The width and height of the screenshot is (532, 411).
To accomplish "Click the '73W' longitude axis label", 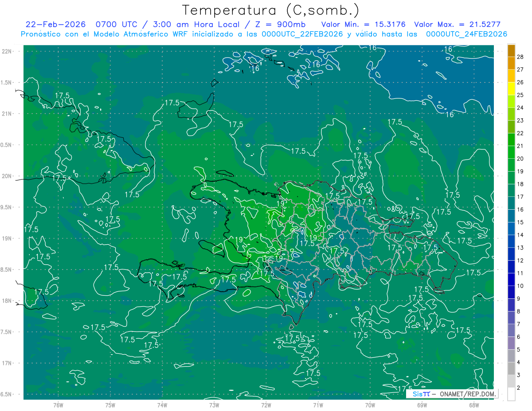I will 214,405.
